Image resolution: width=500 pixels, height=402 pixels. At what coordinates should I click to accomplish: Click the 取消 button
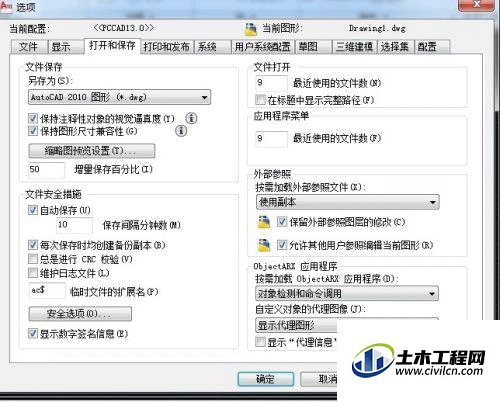point(319,379)
